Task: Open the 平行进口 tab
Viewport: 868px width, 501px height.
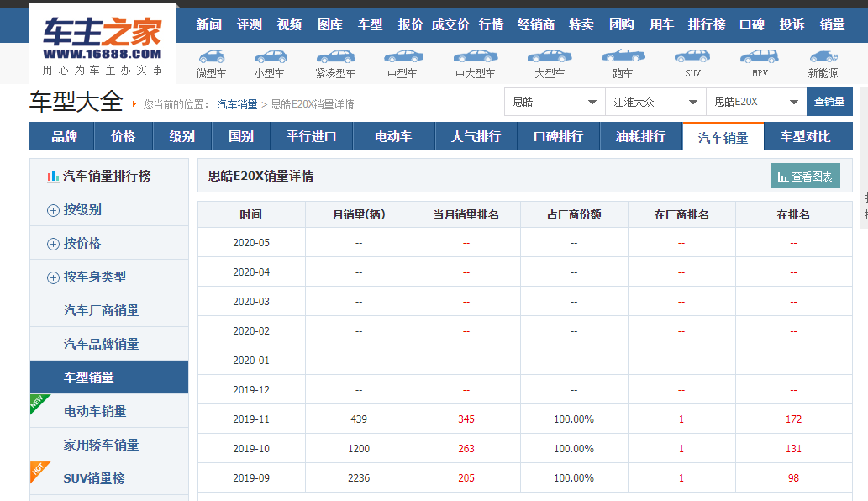Action: coord(312,136)
